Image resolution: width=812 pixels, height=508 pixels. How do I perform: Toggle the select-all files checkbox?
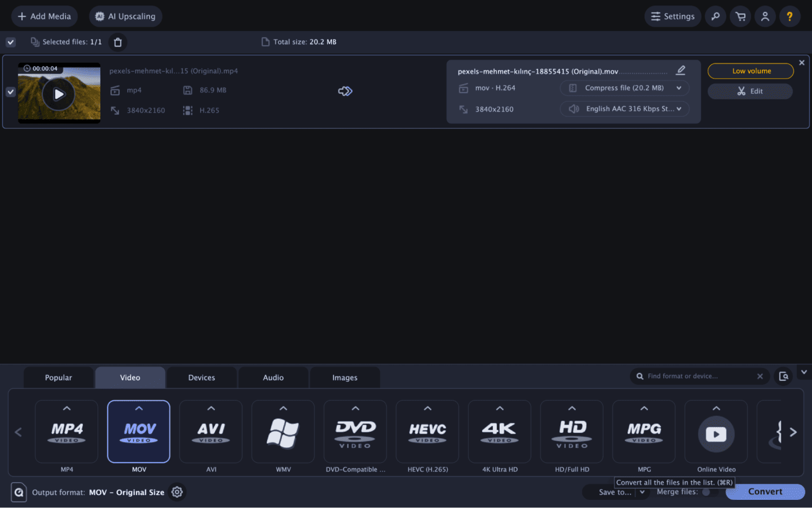pyautogui.click(x=10, y=42)
